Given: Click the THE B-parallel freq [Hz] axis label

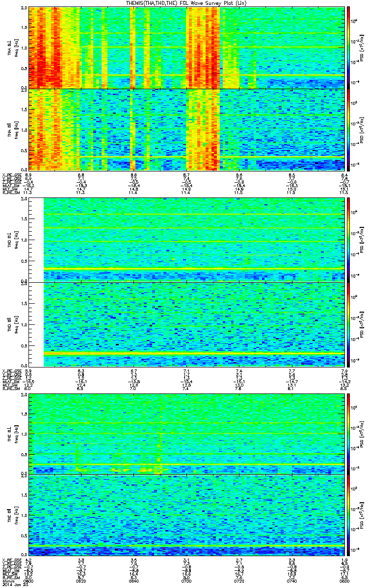Looking at the screenshot, I should tap(16, 515).
